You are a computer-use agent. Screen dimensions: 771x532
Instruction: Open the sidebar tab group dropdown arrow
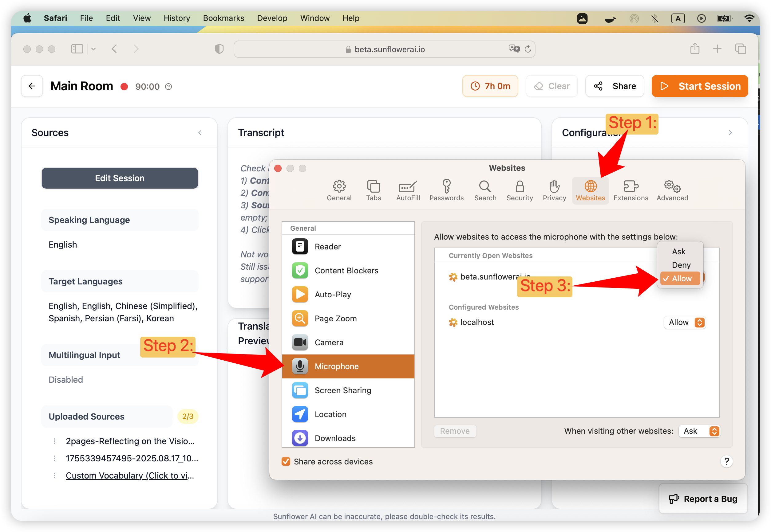pos(93,49)
